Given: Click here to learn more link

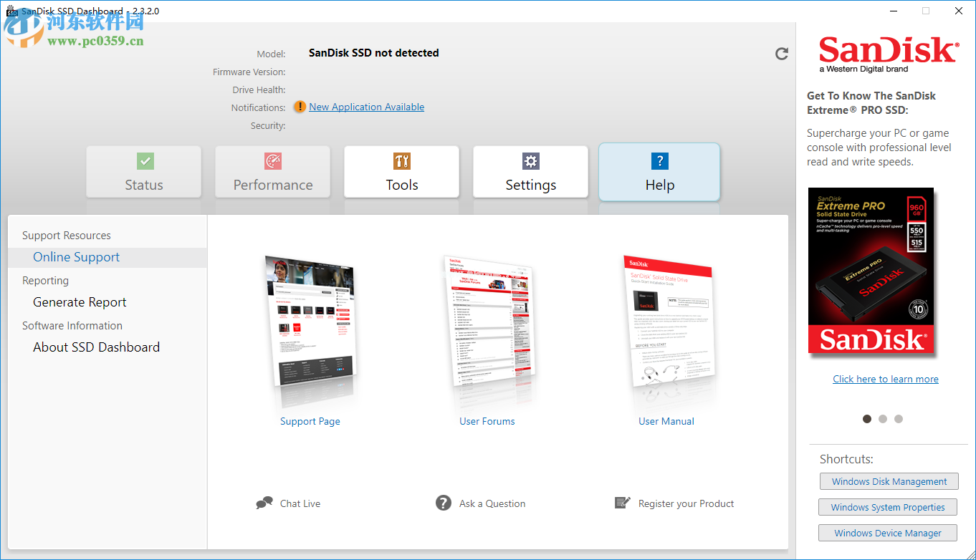Looking at the screenshot, I should tap(886, 379).
